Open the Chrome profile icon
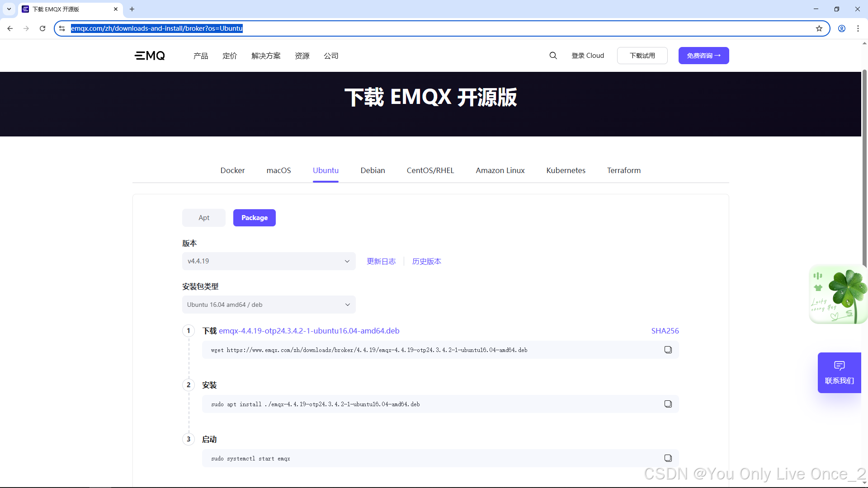Viewport: 868px width, 488px height. 841,28
